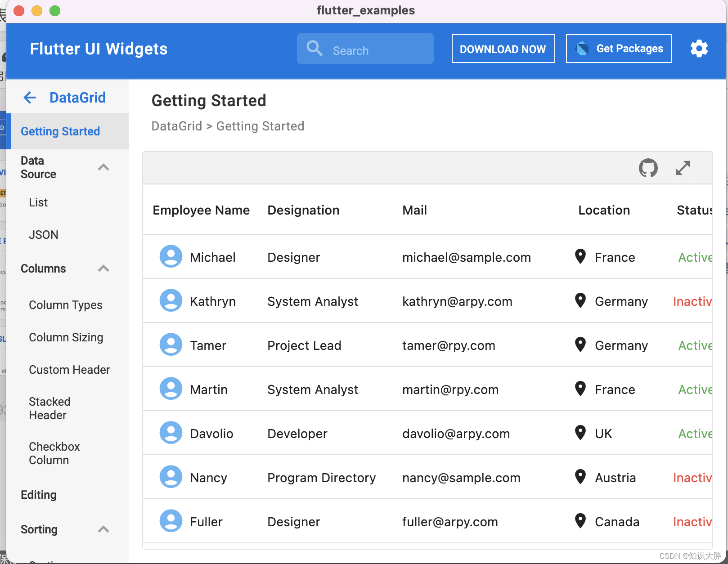Click the Dart logo in Get Packages
The image size is (728, 564).
pyautogui.click(x=582, y=49)
